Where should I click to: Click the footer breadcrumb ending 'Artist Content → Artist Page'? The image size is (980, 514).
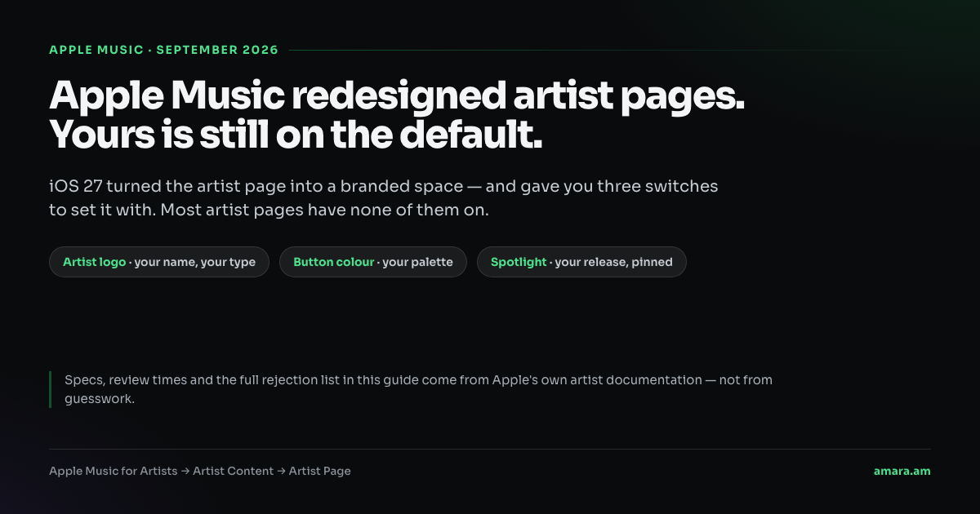point(200,471)
